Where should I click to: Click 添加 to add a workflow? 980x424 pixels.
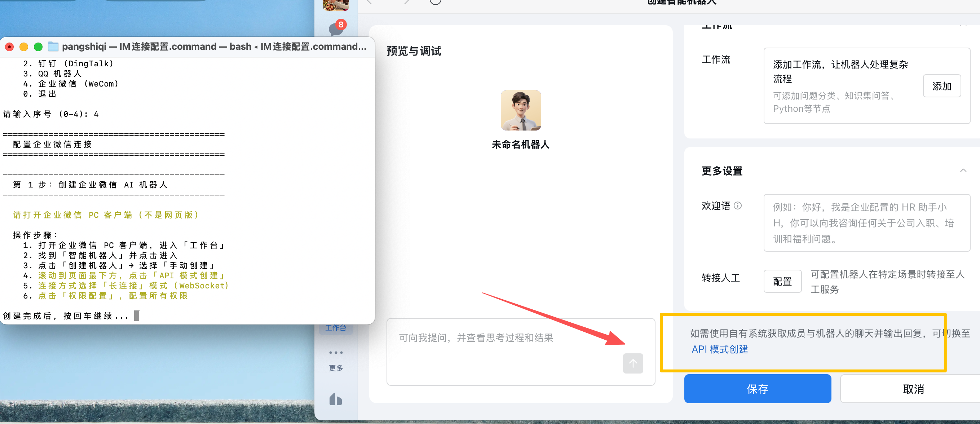click(x=941, y=86)
